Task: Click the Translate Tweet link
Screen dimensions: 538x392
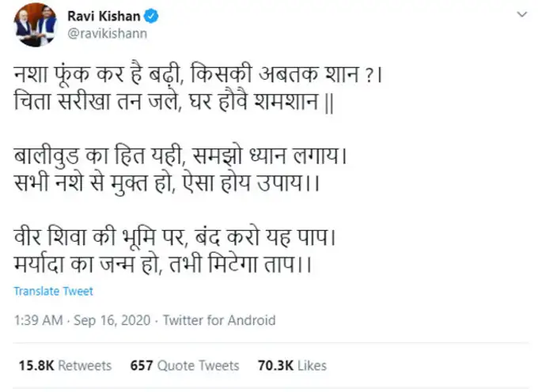Action: pos(53,291)
